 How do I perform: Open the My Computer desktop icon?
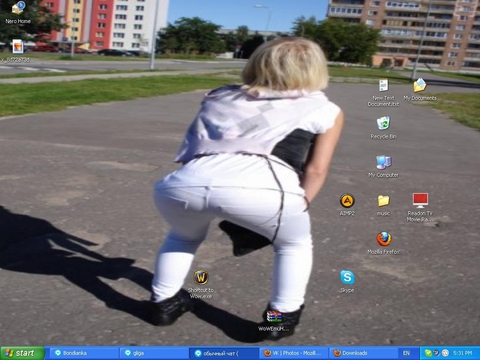pyautogui.click(x=383, y=166)
